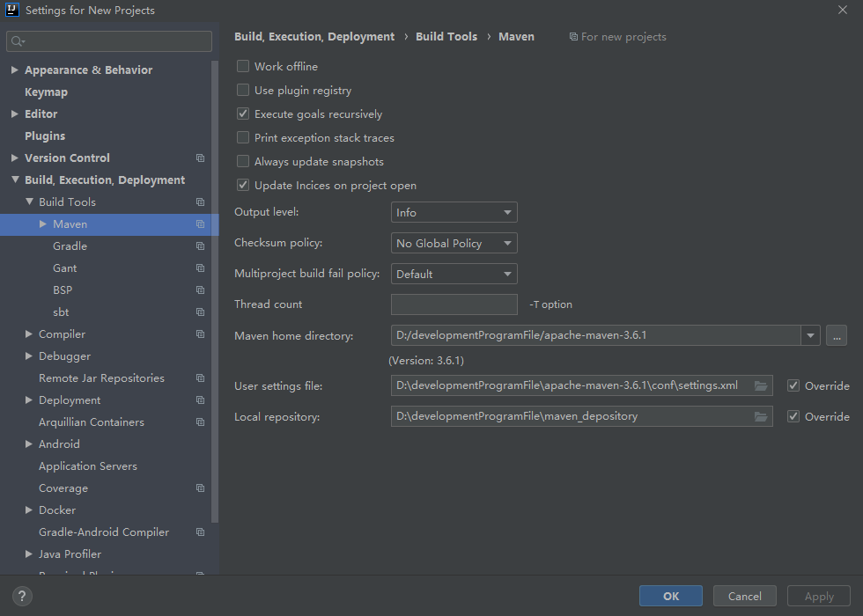Click the per-project icon beside Compiler
This screenshot has height=616, width=863.
tap(201, 334)
